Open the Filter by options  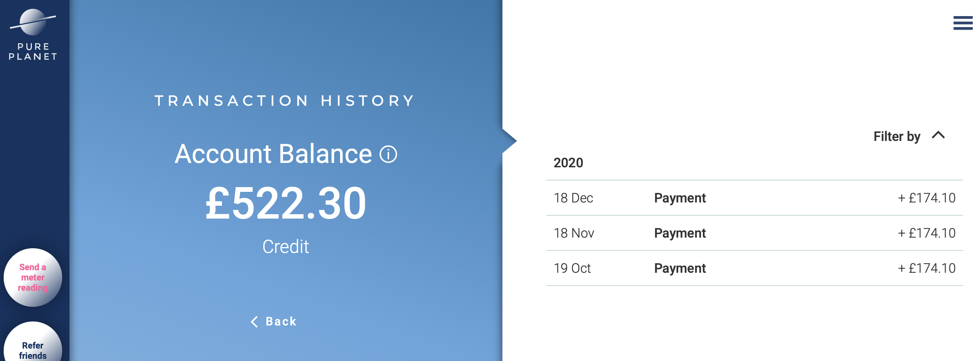point(896,136)
